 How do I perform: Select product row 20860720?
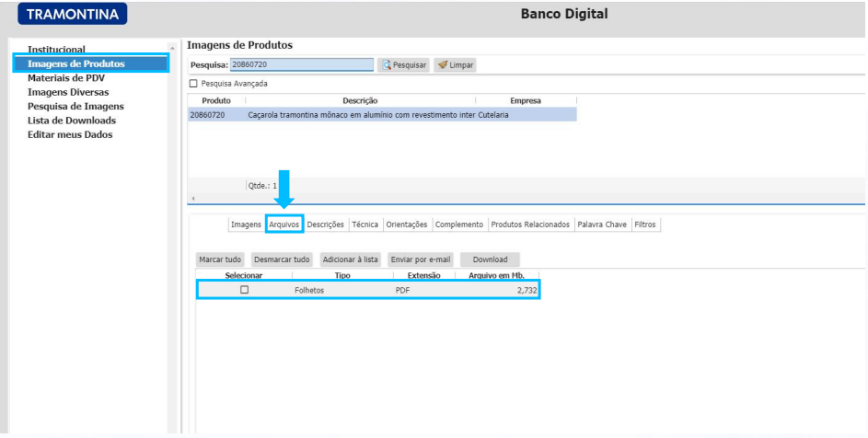coord(382,115)
